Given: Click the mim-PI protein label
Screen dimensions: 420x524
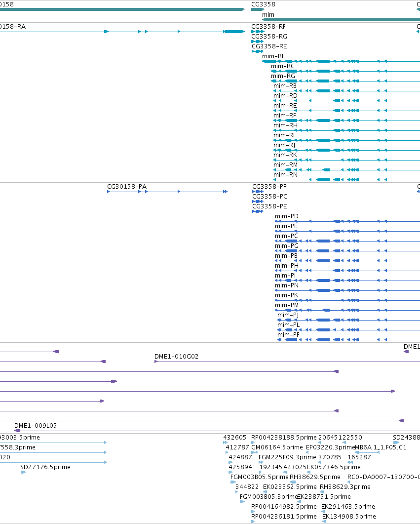Looking at the screenshot, I should (x=285, y=276).
